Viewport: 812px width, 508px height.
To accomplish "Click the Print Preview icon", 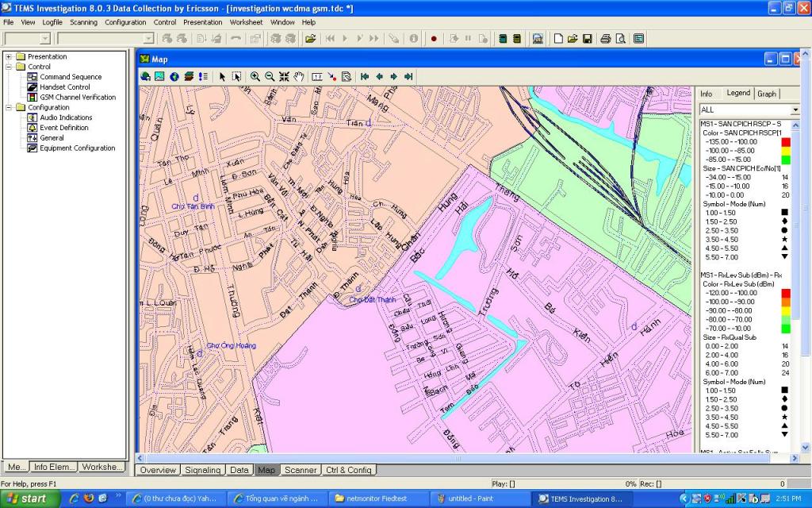I will click(x=620, y=39).
